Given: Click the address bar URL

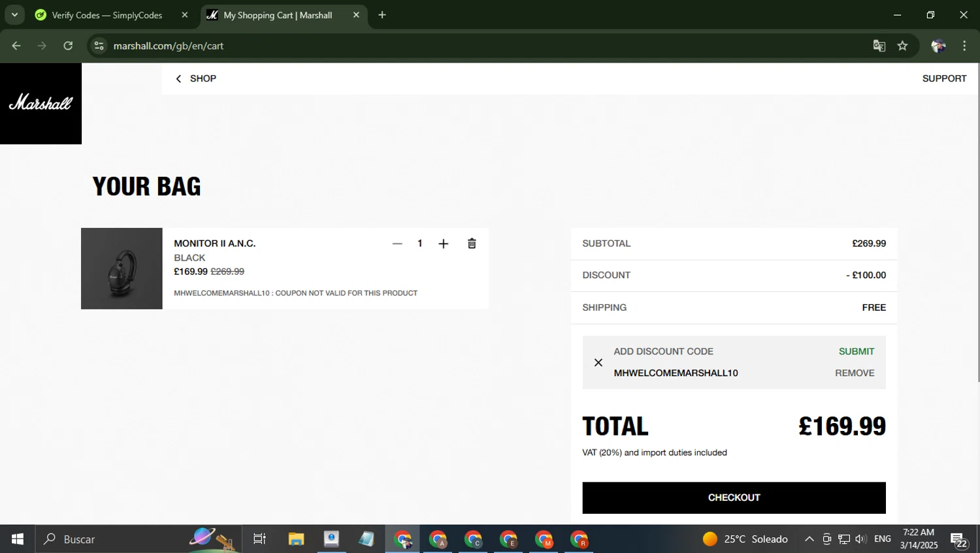Looking at the screenshot, I should coord(169,46).
